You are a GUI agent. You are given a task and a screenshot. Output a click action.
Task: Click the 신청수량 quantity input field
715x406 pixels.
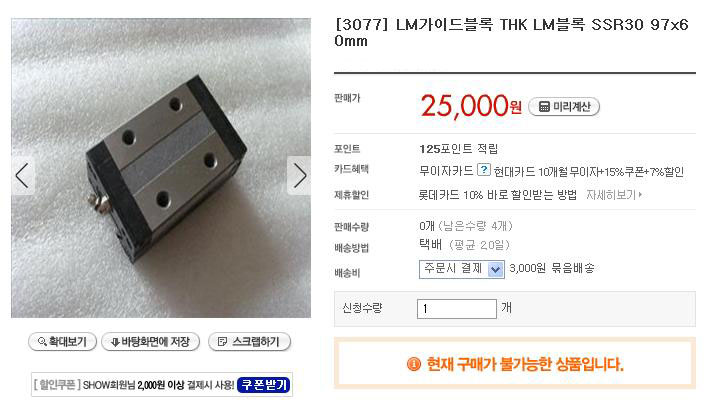tap(456, 309)
